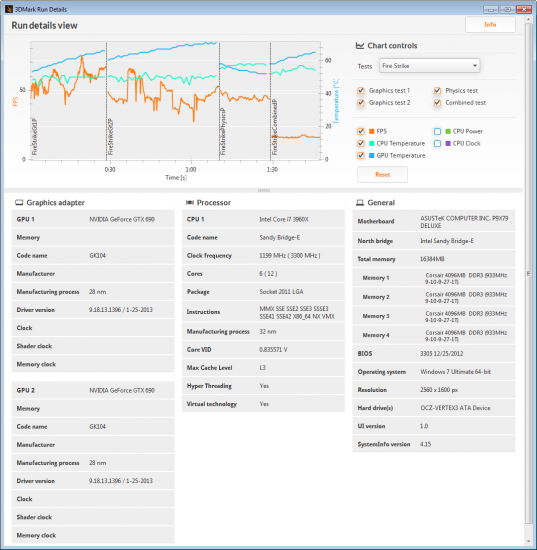Enable the CPU Clock checkbox
This screenshot has height=550, width=537.
[437, 143]
